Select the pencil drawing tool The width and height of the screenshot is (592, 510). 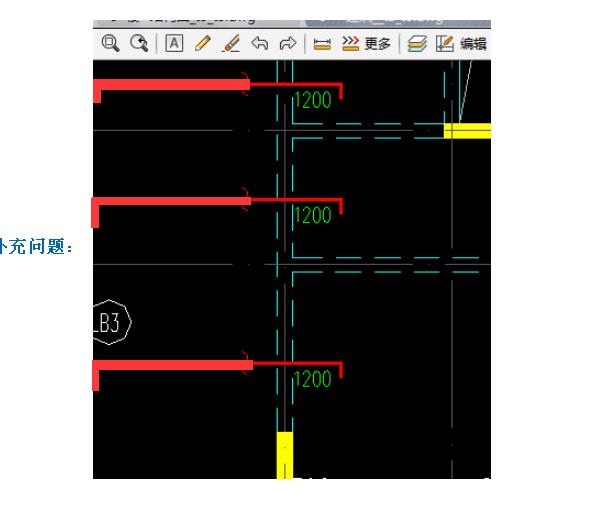coord(203,43)
